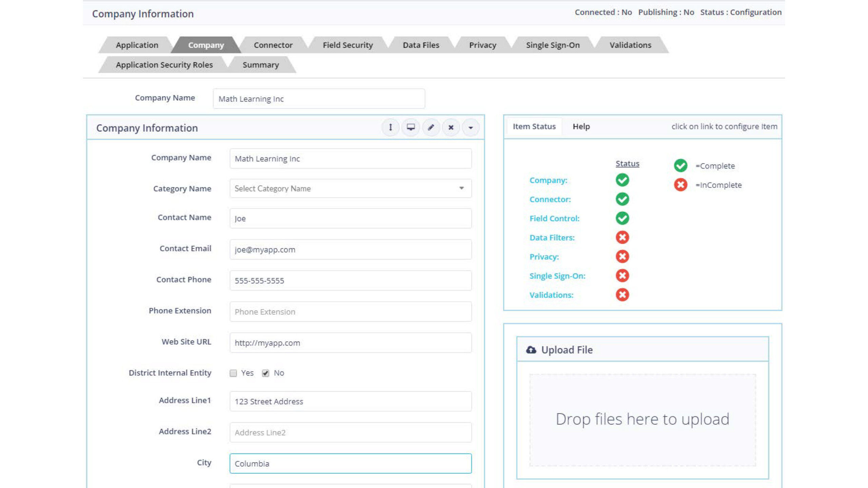The width and height of the screenshot is (868, 488).
Task: Open the Data Files tab
Action: 421,45
